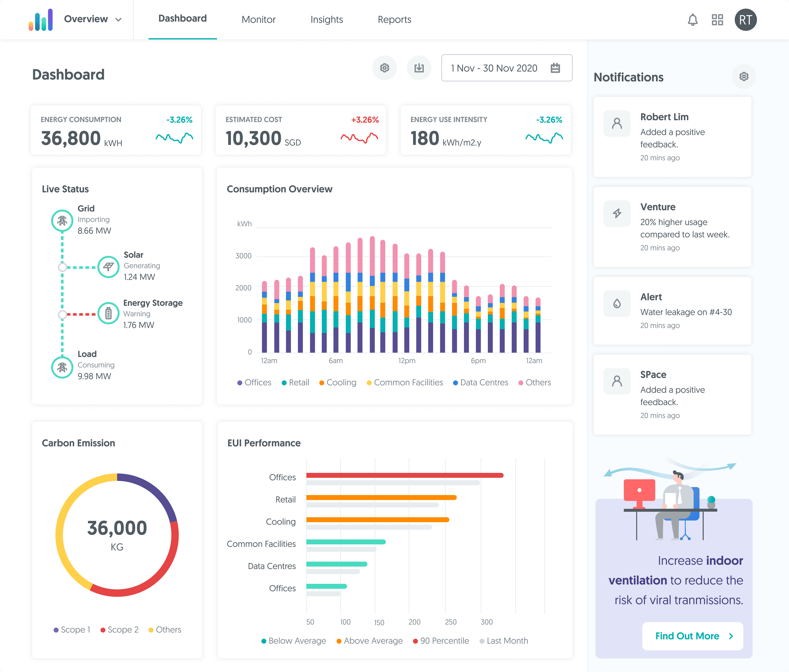
Task: Click the red Offices EUI bar
Action: (x=404, y=475)
